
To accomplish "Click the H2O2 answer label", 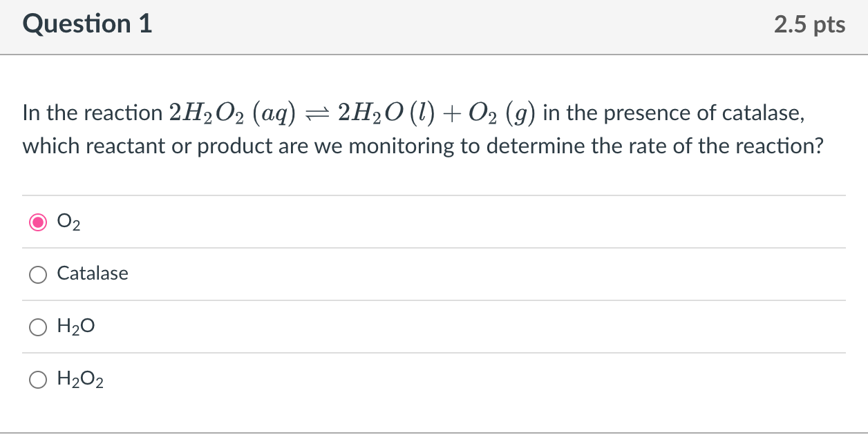I will pos(80,378).
